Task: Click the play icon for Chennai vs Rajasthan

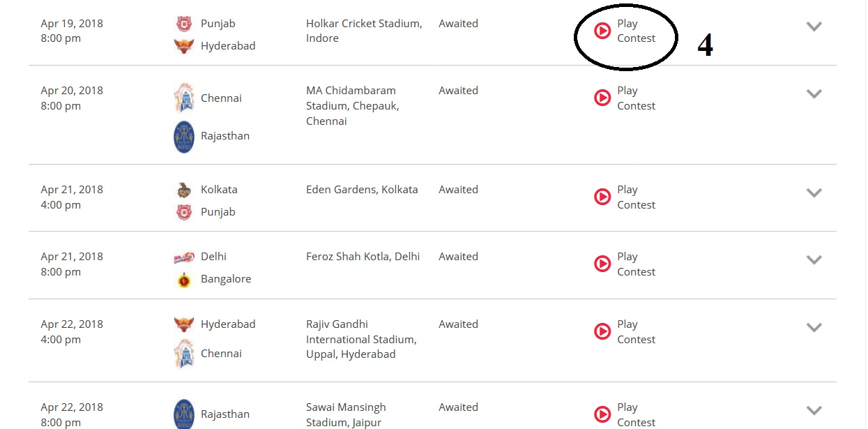Action: click(x=602, y=98)
